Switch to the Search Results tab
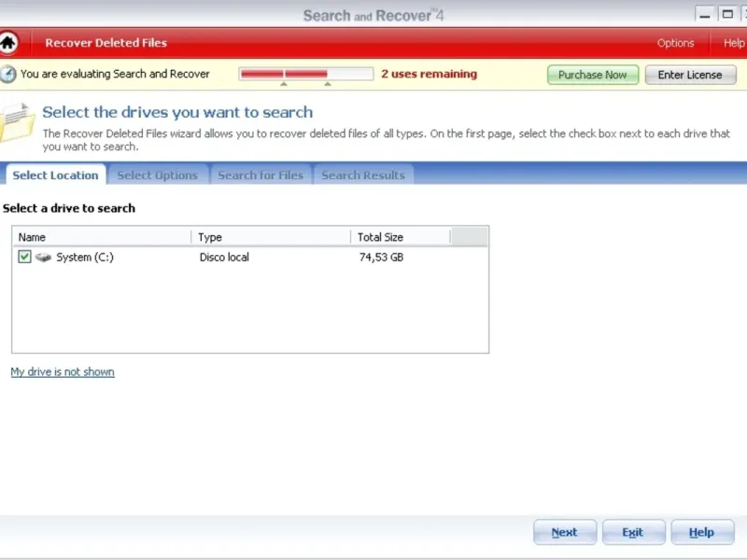Screen dimensions: 747x560 [363, 175]
